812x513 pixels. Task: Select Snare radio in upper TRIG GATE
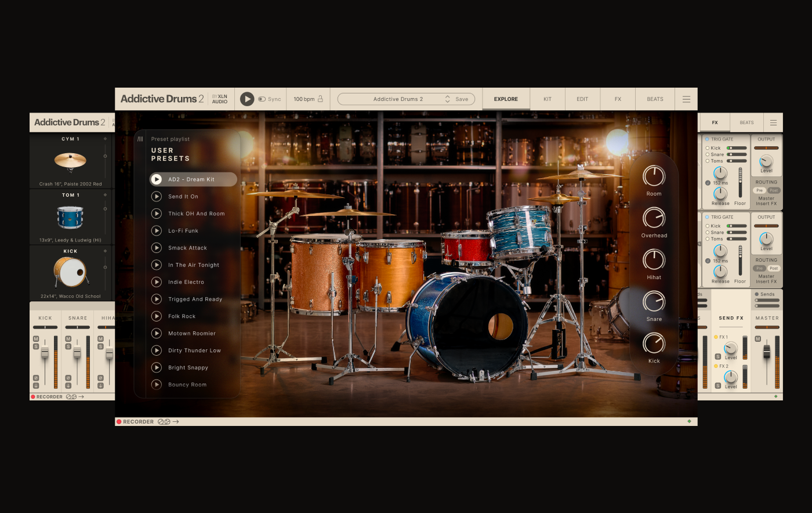click(x=708, y=154)
